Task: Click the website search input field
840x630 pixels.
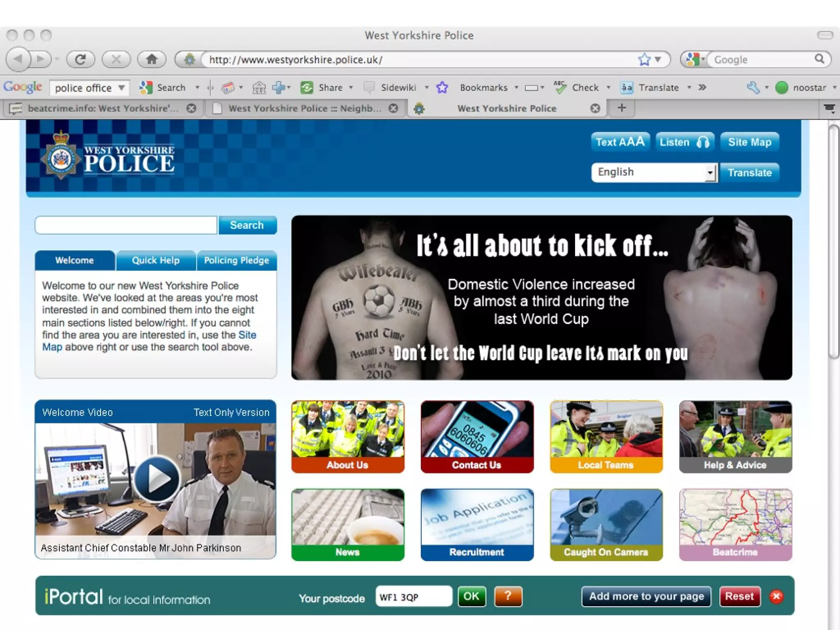Action: [x=126, y=225]
